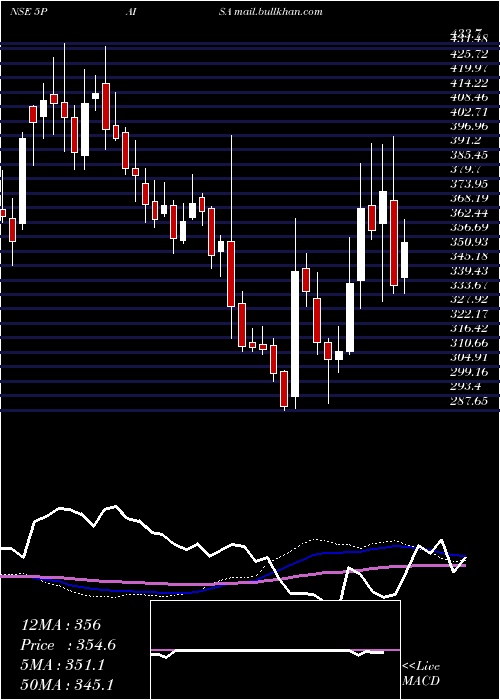
Task: Click the 356.69 price label
Action: pyautogui.click(x=469, y=227)
